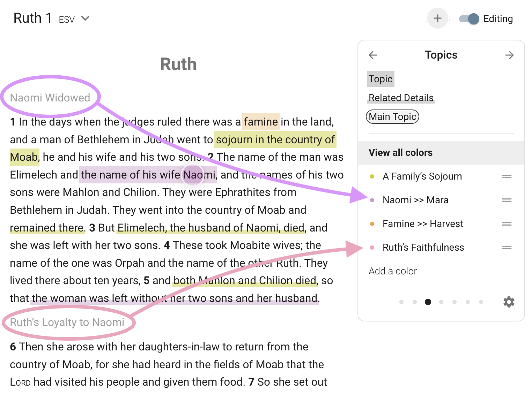Click verse number 6
This screenshot has height=394, width=532.
point(13,347)
